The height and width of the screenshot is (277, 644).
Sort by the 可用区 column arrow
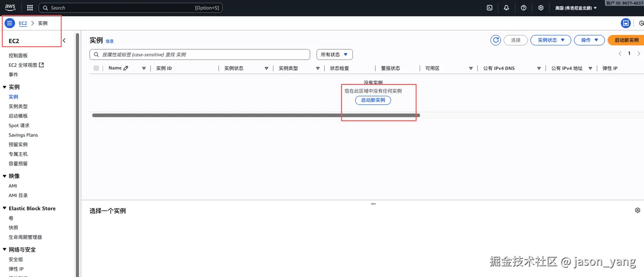[x=471, y=68]
